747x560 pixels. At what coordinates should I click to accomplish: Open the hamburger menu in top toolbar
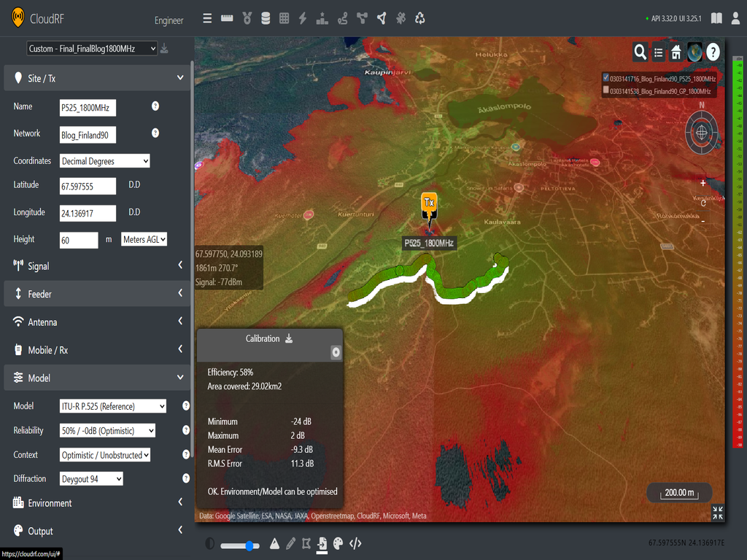208,18
